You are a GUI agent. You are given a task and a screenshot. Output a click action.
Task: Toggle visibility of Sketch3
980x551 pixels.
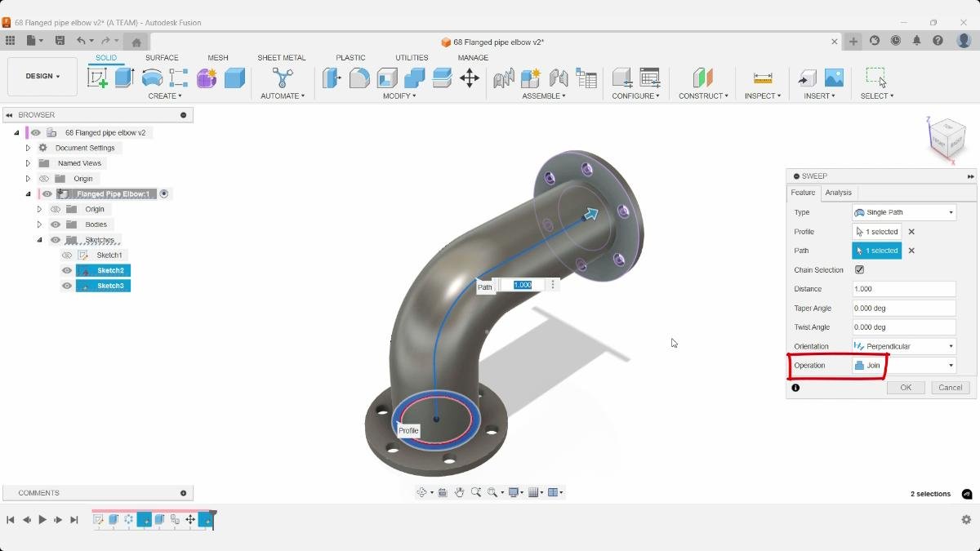[67, 286]
